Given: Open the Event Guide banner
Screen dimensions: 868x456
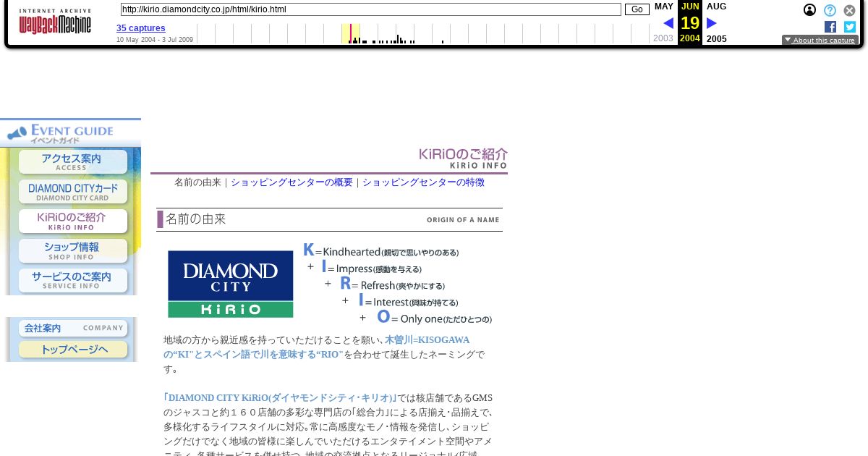Looking at the screenshot, I should click(x=70, y=132).
